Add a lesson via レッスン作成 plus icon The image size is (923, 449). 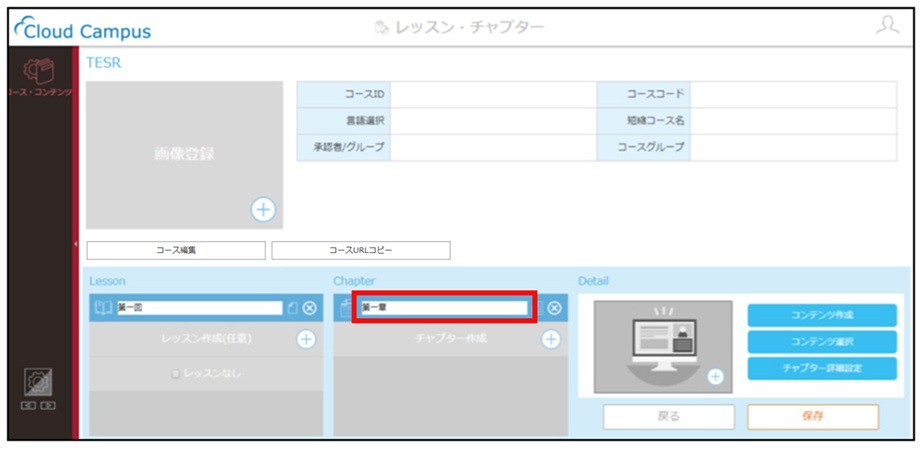(306, 339)
